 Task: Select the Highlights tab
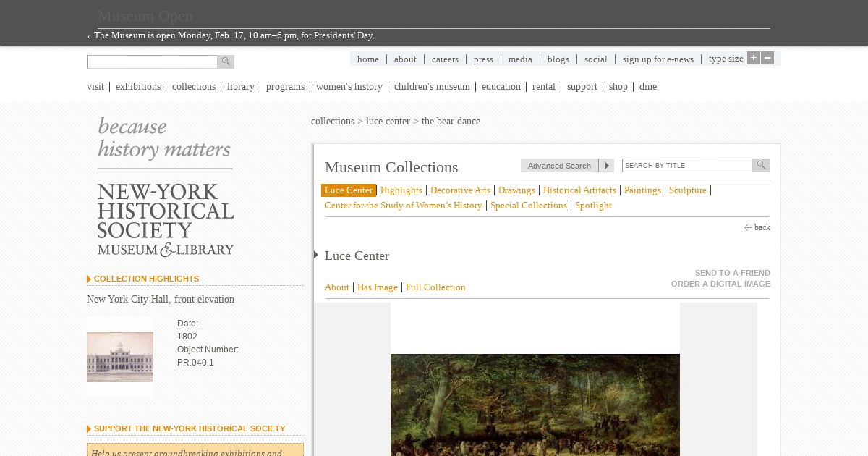click(401, 190)
